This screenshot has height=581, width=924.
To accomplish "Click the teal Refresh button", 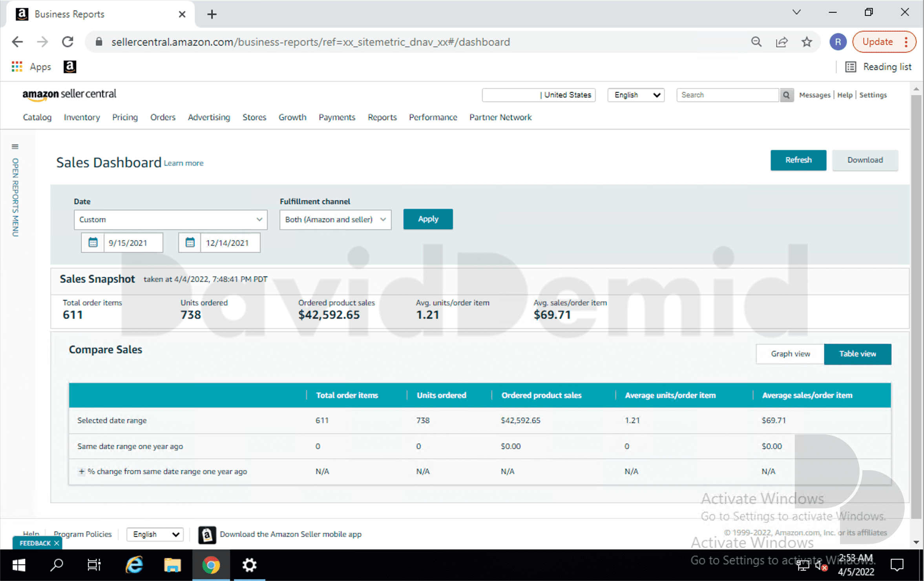I will pos(798,160).
